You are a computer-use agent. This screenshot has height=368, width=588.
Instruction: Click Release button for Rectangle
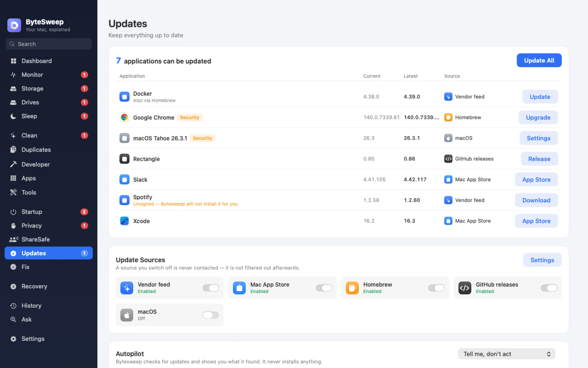tap(539, 159)
